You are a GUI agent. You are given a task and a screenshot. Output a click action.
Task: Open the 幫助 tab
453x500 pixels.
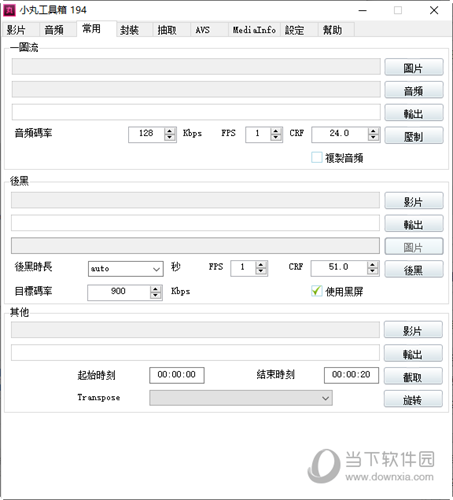click(336, 30)
